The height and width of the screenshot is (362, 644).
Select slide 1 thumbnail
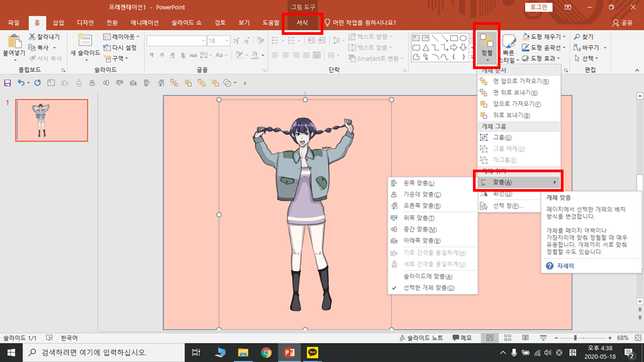pyautogui.click(x=52, y=120)
